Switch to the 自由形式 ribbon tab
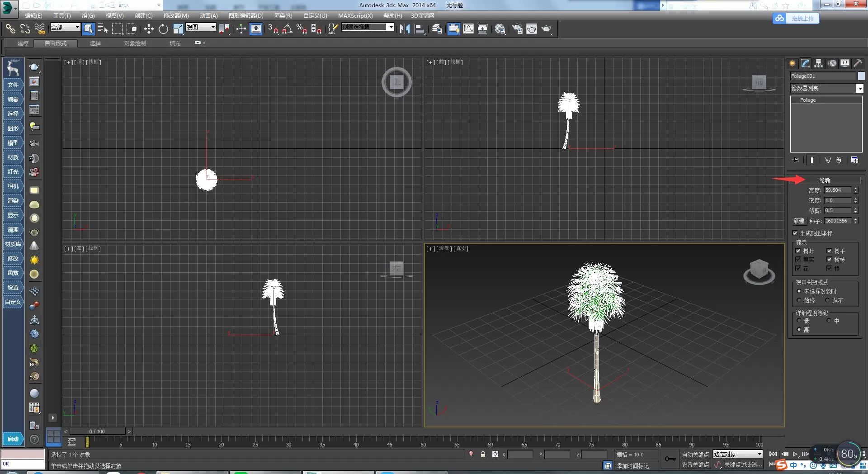Image resolution: width=868 pixels, height=474 pixels. pyautogui.click(x=56, y=43)
